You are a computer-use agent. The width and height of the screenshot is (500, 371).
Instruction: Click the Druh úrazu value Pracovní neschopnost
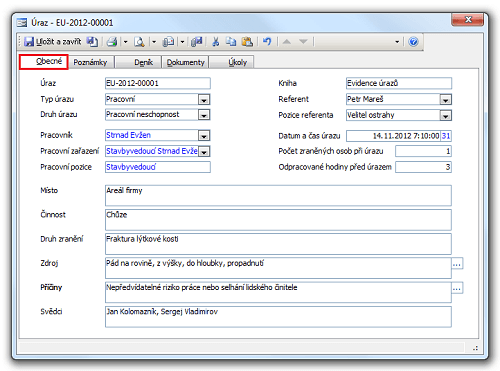(143, 114)
